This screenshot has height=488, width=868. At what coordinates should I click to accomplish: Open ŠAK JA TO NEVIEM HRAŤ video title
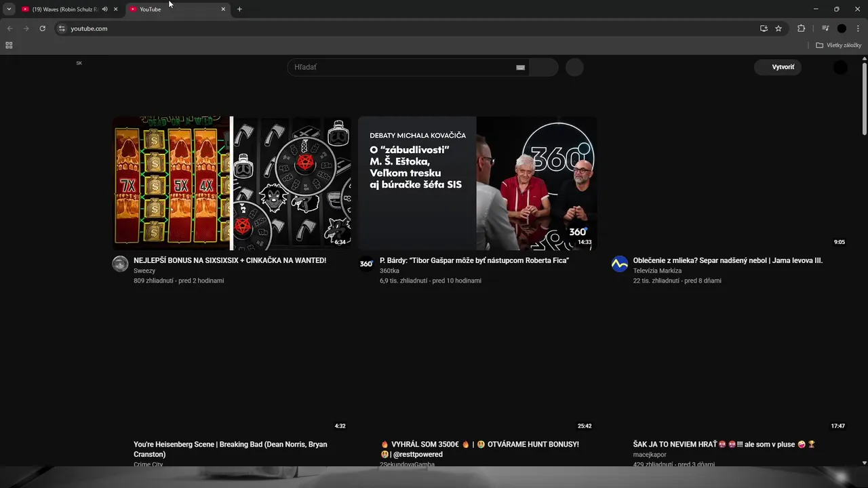724,445
